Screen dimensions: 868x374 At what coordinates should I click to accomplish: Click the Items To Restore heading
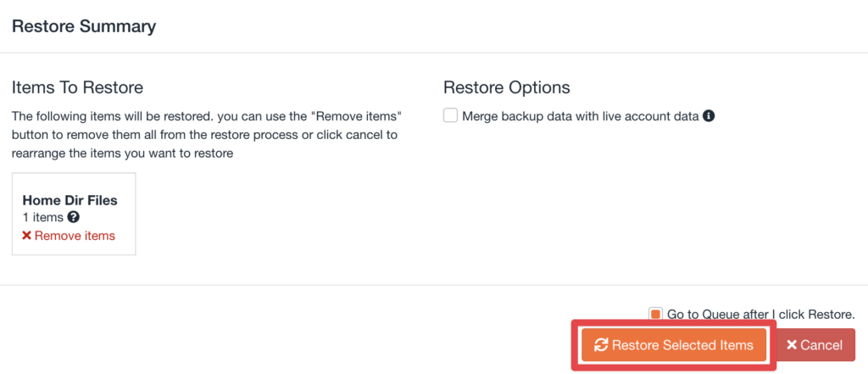click(x=77, y=87)
